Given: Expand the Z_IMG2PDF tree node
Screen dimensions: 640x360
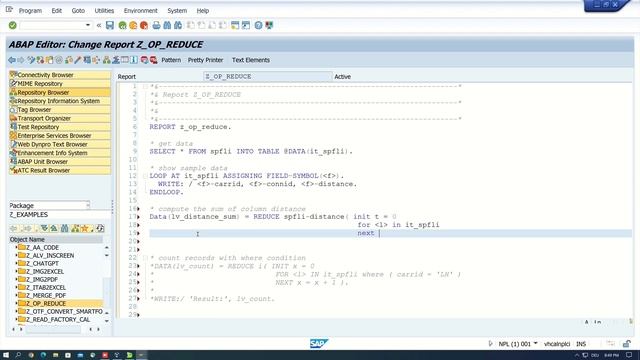Looking at the screenshot, I should 16,280.
